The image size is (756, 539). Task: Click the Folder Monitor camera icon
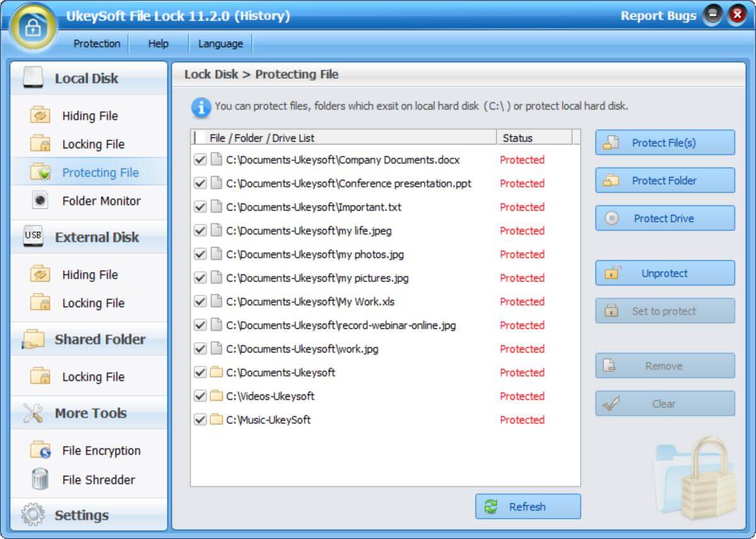click(x=40, y=200)
